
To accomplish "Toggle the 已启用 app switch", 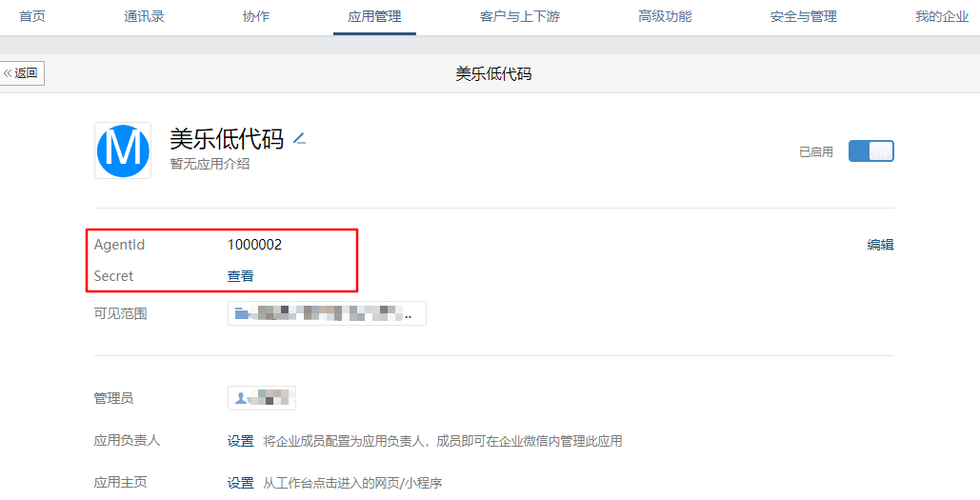I will [x=870, y=151].
